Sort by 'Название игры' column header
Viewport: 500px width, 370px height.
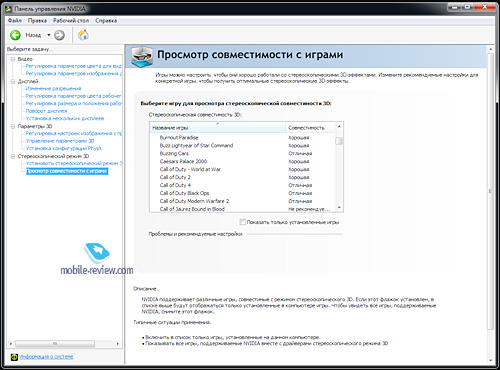coord(218,128)
